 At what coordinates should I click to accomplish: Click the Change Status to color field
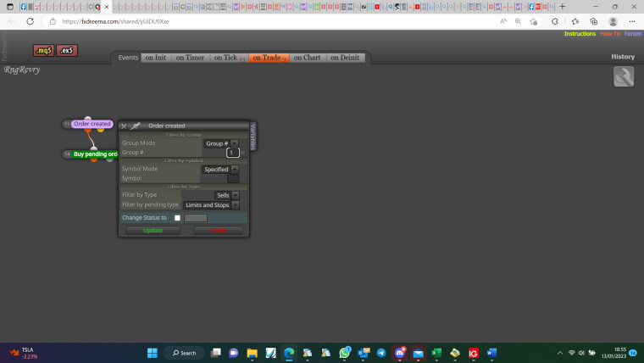[196, 218]
